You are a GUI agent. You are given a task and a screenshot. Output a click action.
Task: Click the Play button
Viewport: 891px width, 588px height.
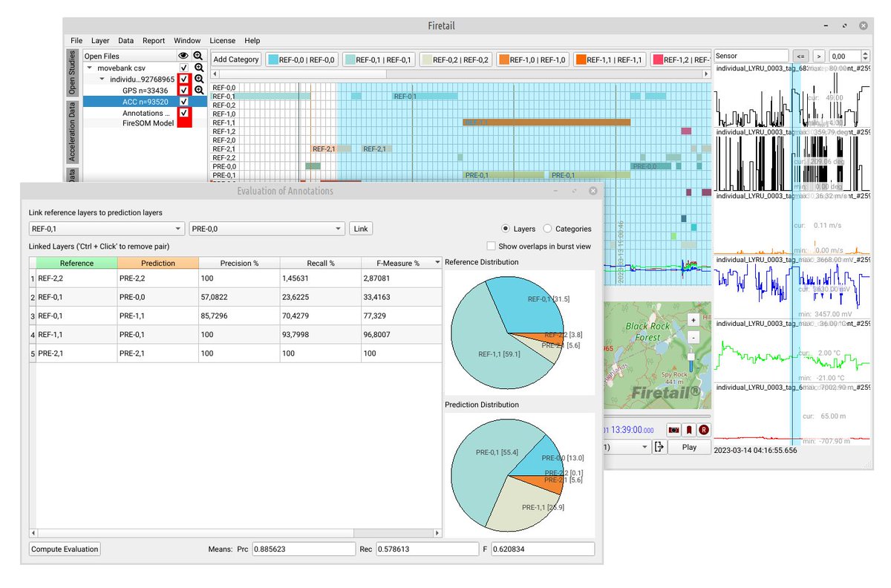(689, 447)
